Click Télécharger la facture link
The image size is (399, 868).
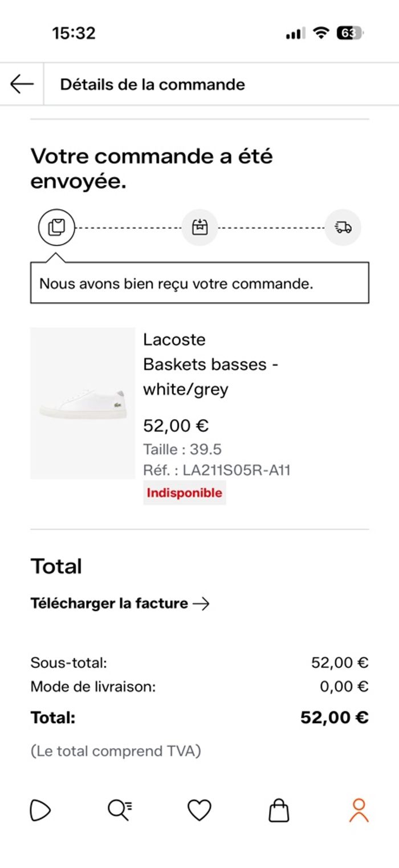(x=109, y=603)
